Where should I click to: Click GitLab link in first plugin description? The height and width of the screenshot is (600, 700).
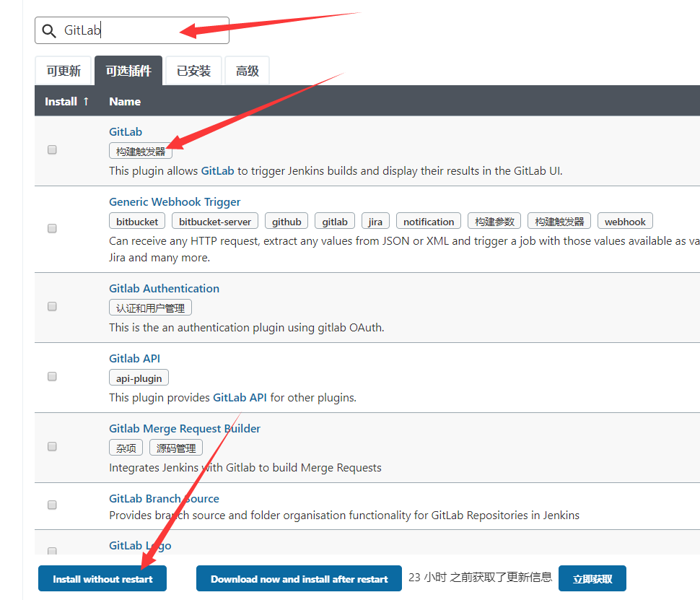[217, 171]
